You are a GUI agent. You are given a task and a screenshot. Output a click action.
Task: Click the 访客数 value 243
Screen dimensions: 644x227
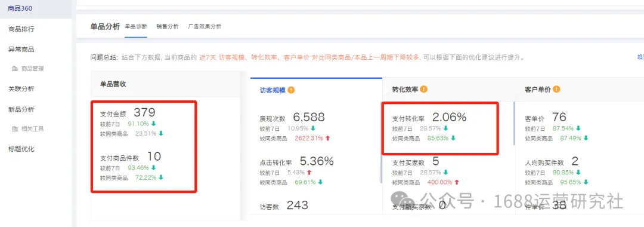(298, 205)
